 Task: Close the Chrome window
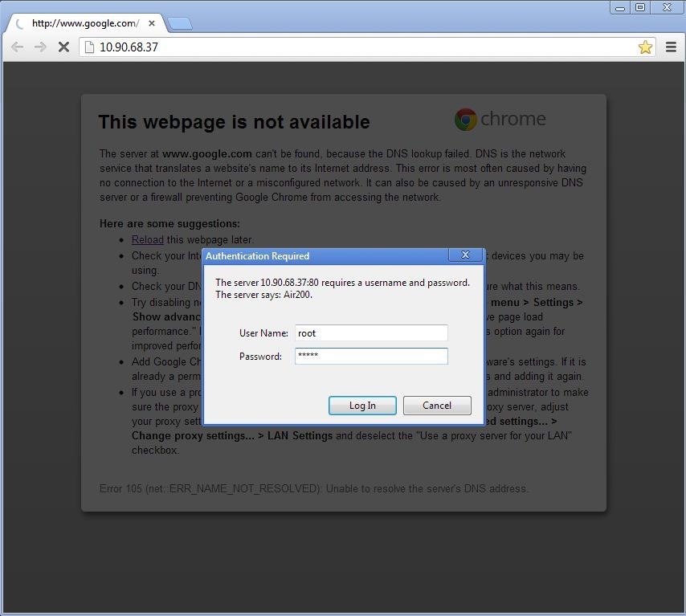tap(667, 8)
